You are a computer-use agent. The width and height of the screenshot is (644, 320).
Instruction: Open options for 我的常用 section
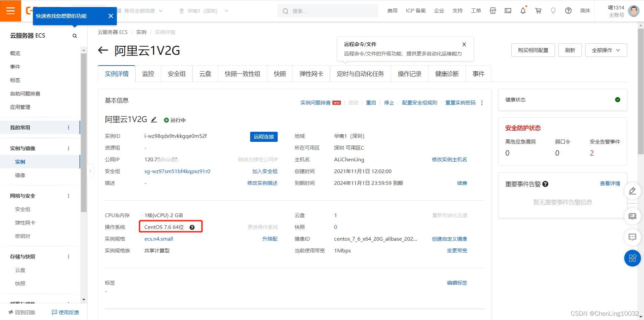coord(68,128)
